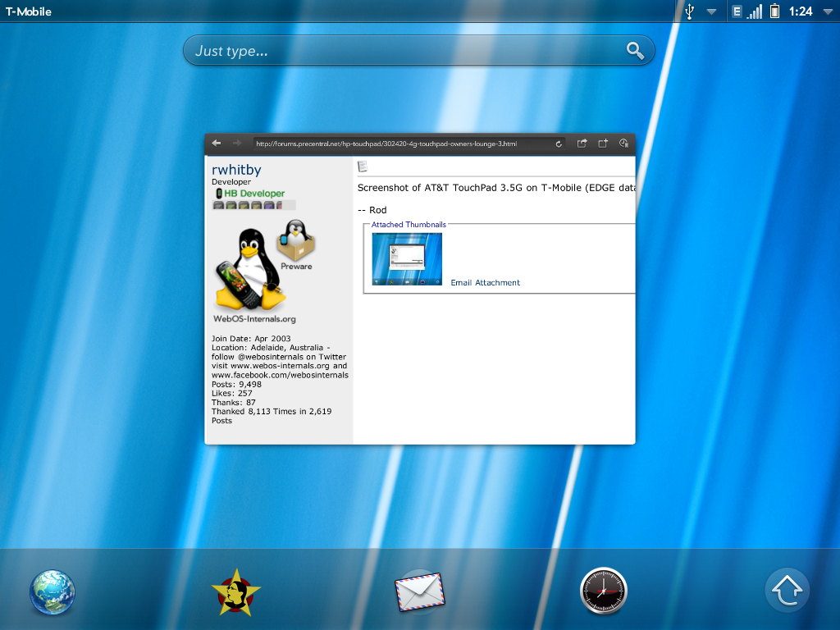Click the "Join Date: Apr 2003" line
The width and height of the screenshot is (840, 630).
click(251, 339)
